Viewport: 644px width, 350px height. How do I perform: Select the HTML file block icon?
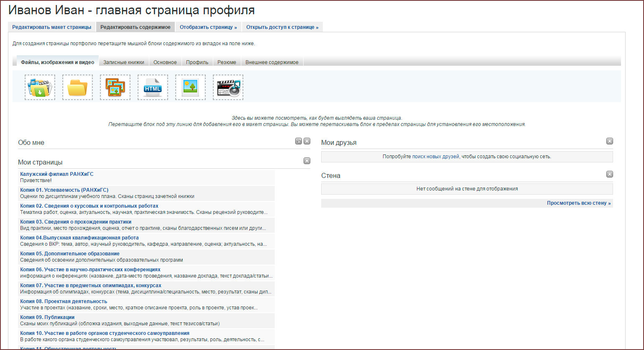(x=153, y=87)
